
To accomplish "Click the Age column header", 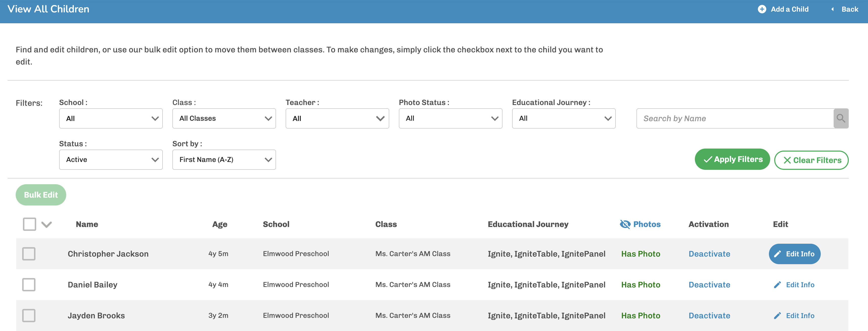I will 220,224.
